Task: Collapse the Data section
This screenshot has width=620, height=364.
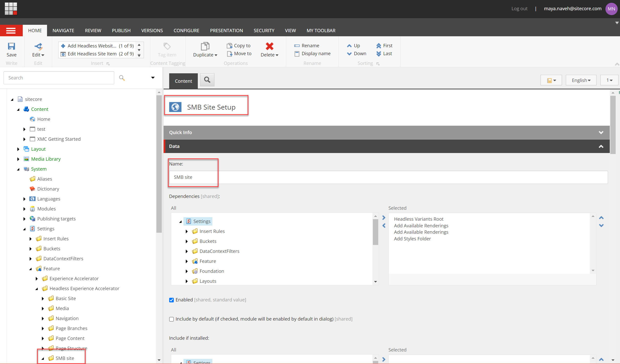Action: [601, 146]
